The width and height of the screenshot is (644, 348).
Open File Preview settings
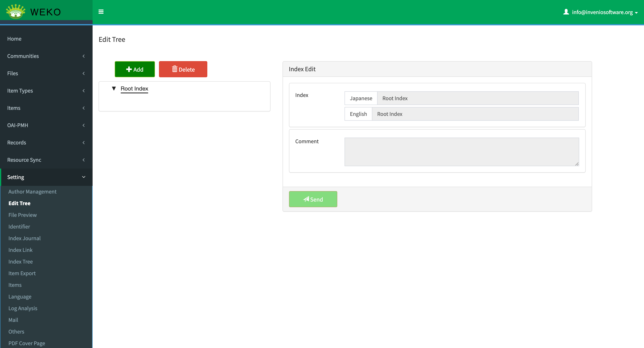click(23, 215)
